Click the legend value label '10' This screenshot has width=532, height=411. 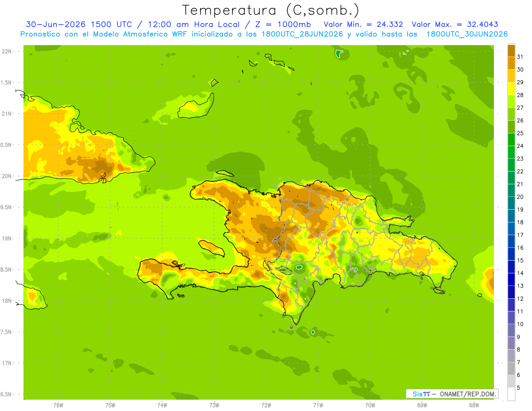(x=520, y=324)
